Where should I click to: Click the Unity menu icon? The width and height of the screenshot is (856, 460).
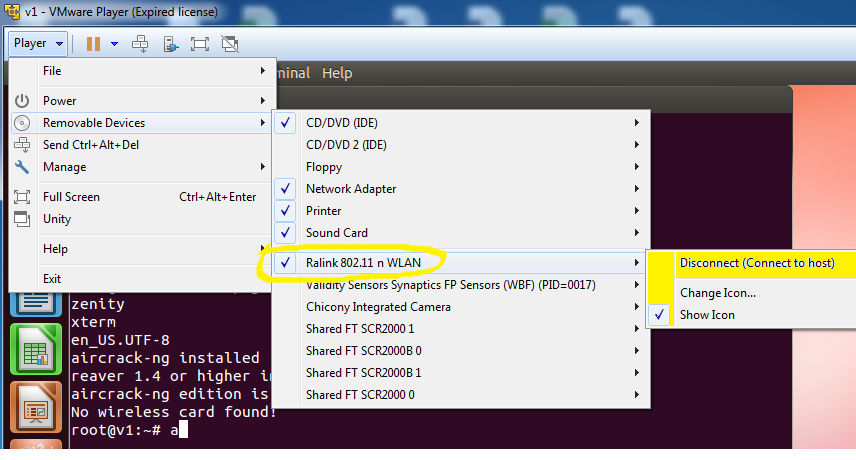click(22, 219)
